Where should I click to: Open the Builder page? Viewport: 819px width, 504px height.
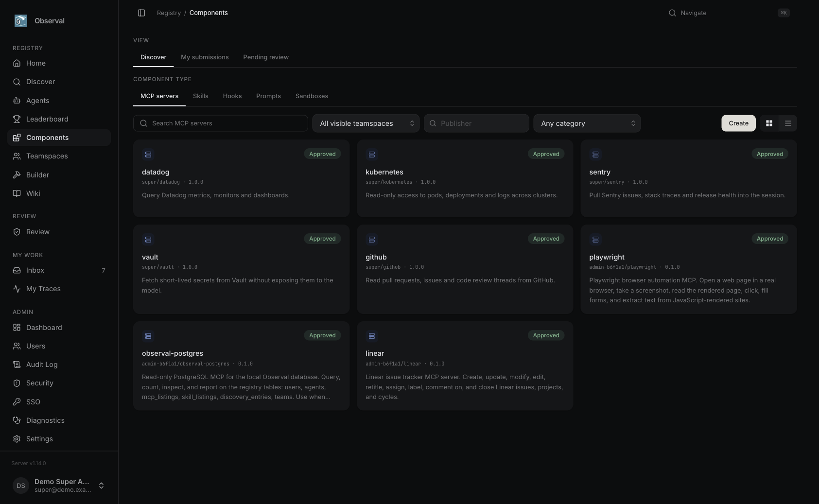click(59, 175)
